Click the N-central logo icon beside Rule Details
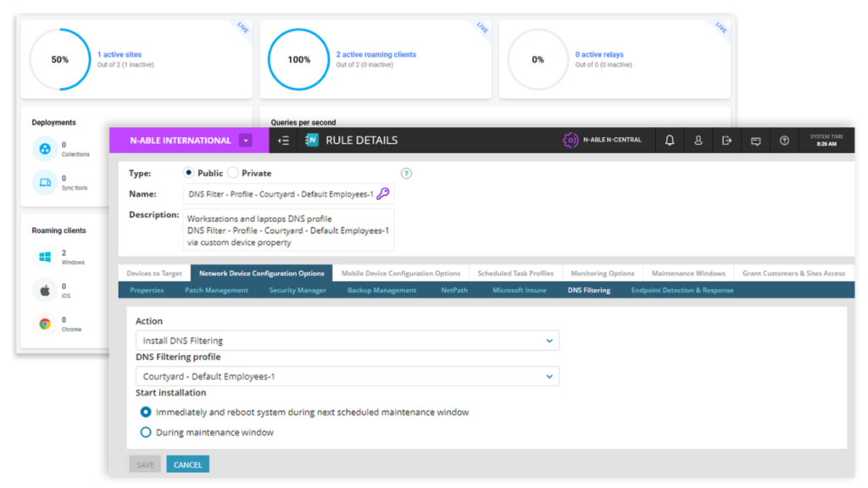This screenshot has width=868, height=488. click(312, 140)
